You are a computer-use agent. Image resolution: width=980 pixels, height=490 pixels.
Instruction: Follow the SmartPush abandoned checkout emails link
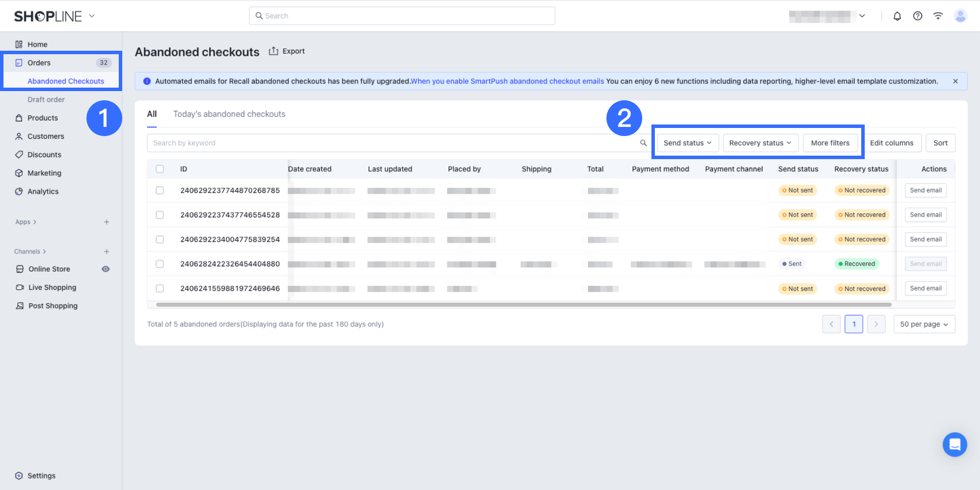(x=507, y=81)
